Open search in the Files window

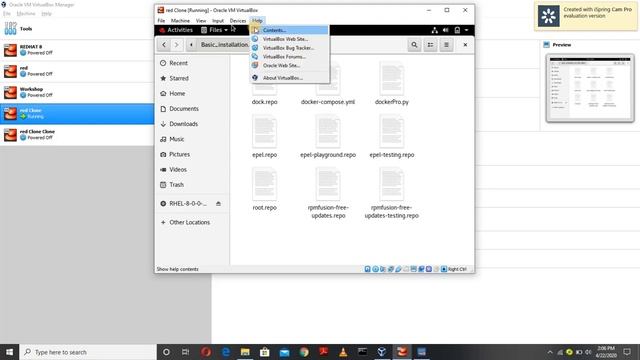point(414,44)
